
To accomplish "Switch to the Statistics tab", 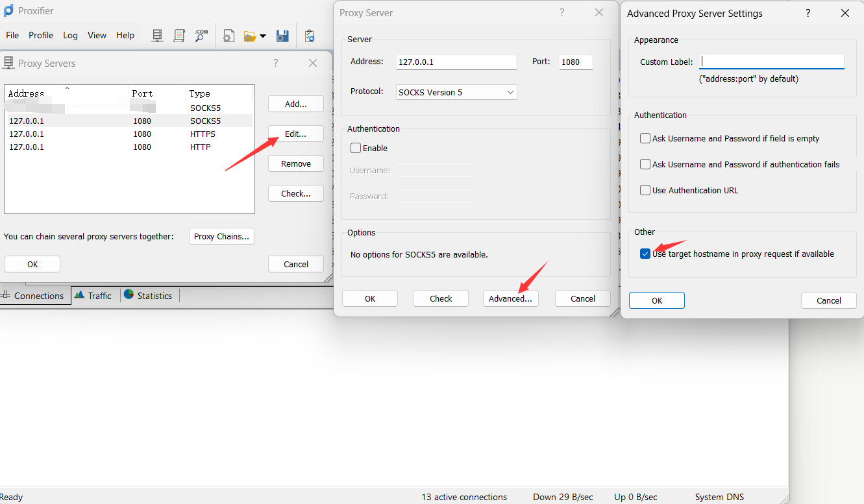I will pos(148,296).
